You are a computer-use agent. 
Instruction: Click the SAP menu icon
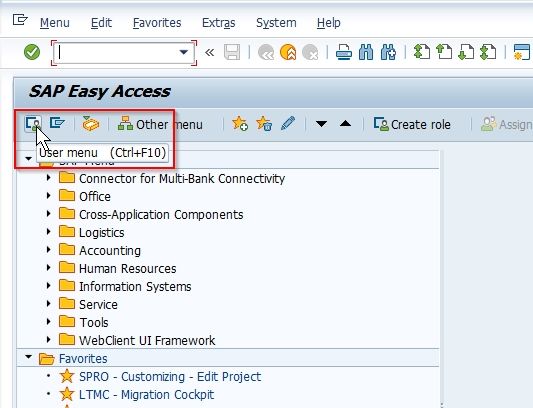tap(57, 123)
